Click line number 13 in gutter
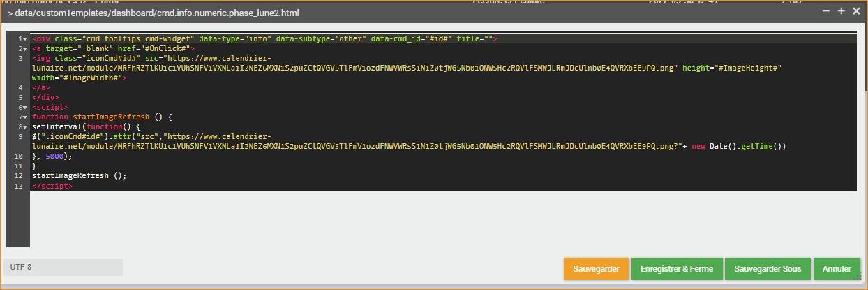This screenshot has width=868, height=290. click(x=19, y=186)
